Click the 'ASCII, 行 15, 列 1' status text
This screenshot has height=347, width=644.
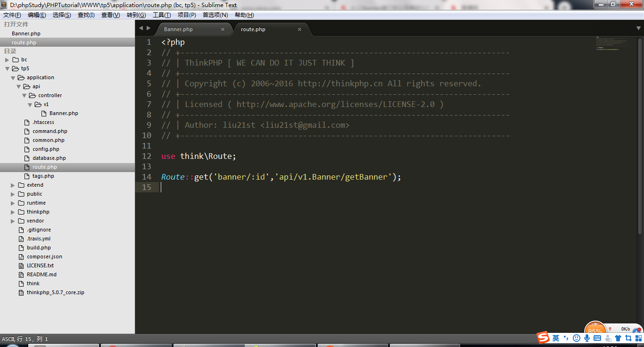coord(25,339)
